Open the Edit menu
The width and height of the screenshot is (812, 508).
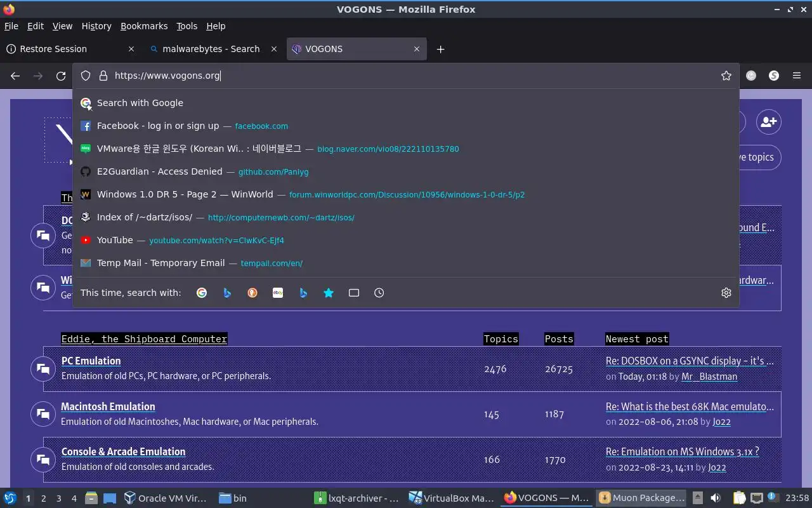coord(36,26)
